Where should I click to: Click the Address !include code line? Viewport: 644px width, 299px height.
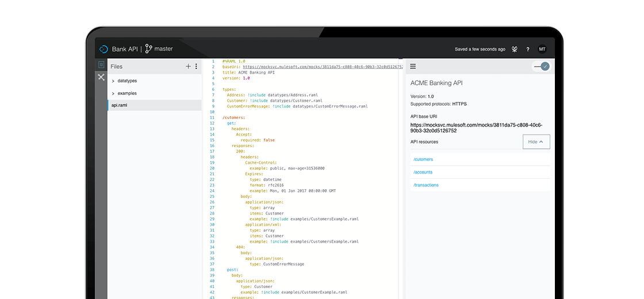click(x=273, y=95)
